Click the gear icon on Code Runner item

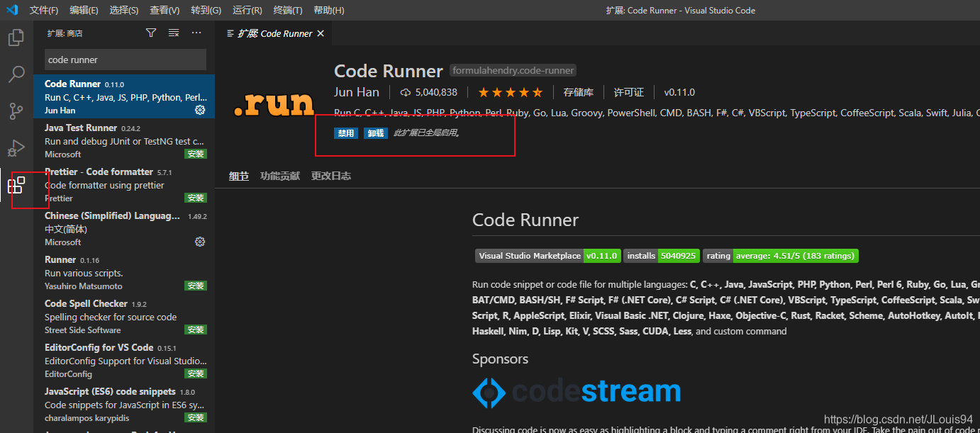tap(200, 110)
